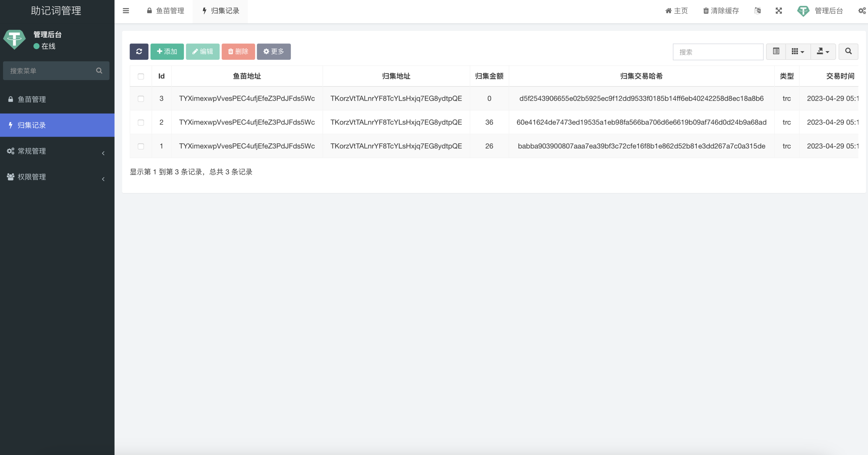868x455 pixels.
Task: Check the select-all header checkbox
Action: [x=141, y=76]
